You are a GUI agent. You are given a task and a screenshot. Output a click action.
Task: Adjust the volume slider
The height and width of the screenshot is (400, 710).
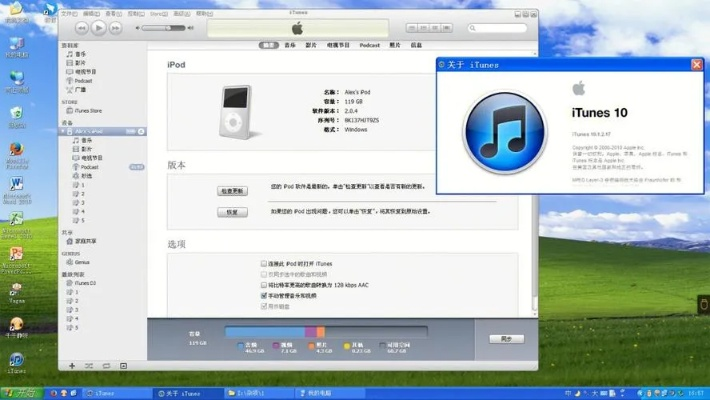coord(165,28)
